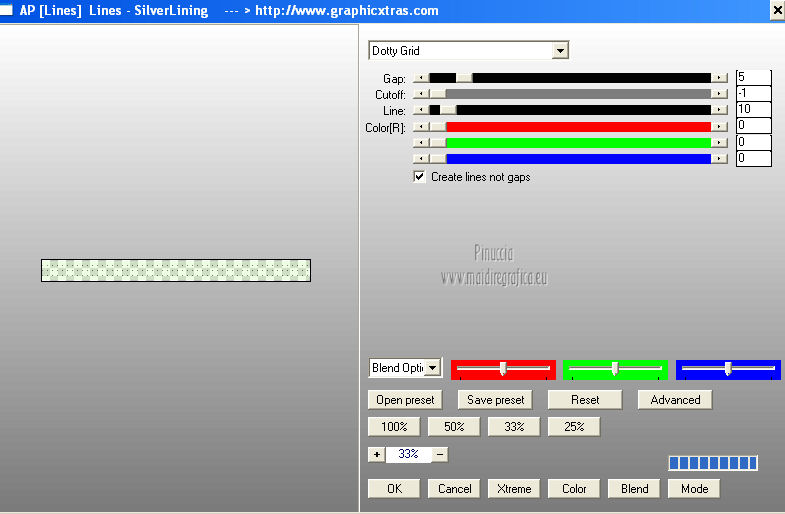785x514 pixels.
Task: Click the Gap slider right arrow
Action: (719, 78)
